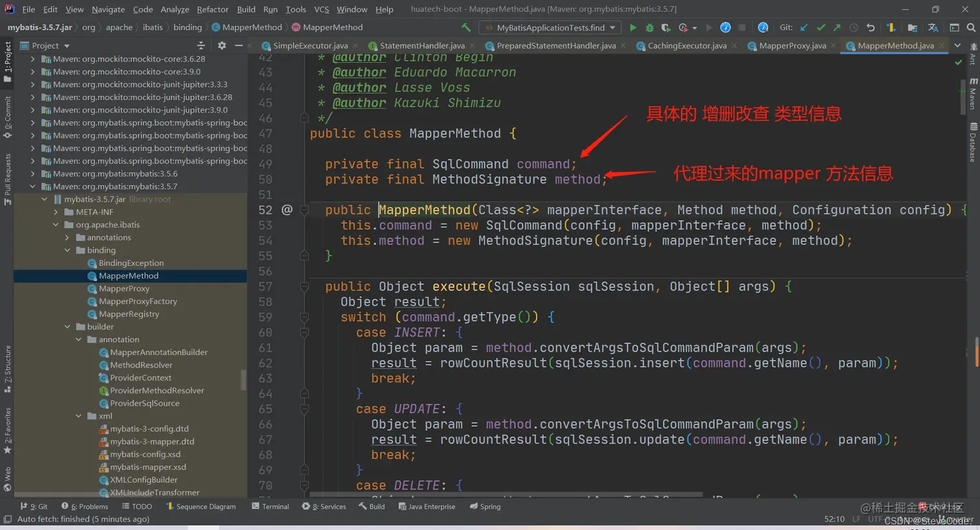
Task: Click the Git rollback undo icon
Action: (870, 27)
